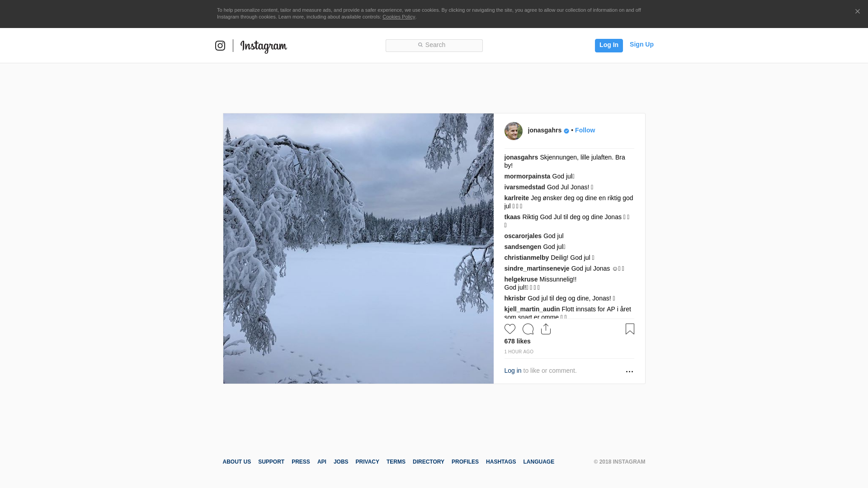Click the Sign Up link
Viewport: 868px width, 488px height.
(641, 44)
